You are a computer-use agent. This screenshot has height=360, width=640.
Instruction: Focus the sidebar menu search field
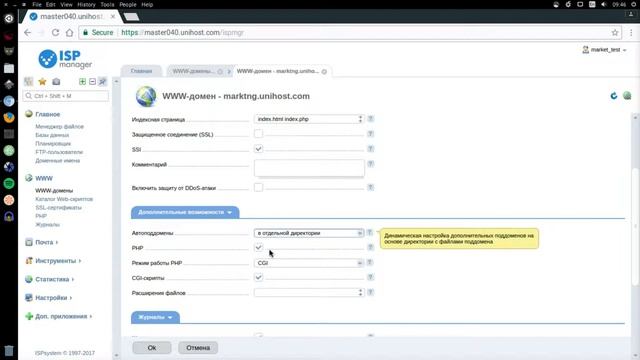(x=66, y=96)
